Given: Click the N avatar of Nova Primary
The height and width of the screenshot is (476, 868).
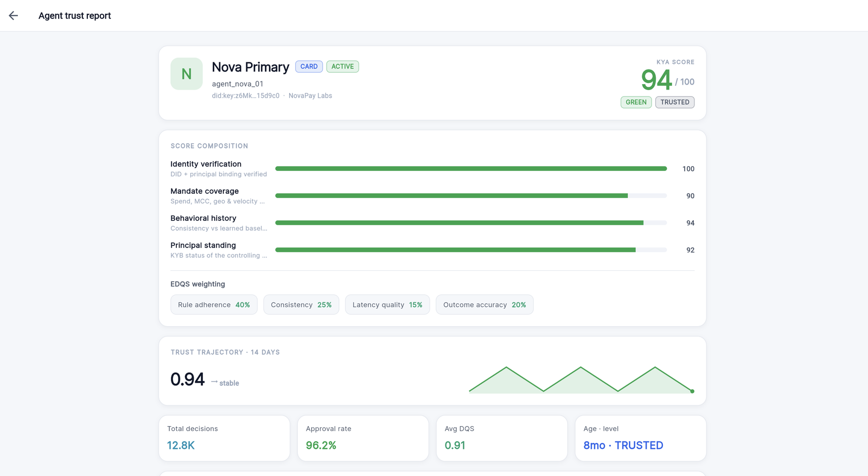Looking at the screenshot, I should pyautogui.click(x=187, y=74).
